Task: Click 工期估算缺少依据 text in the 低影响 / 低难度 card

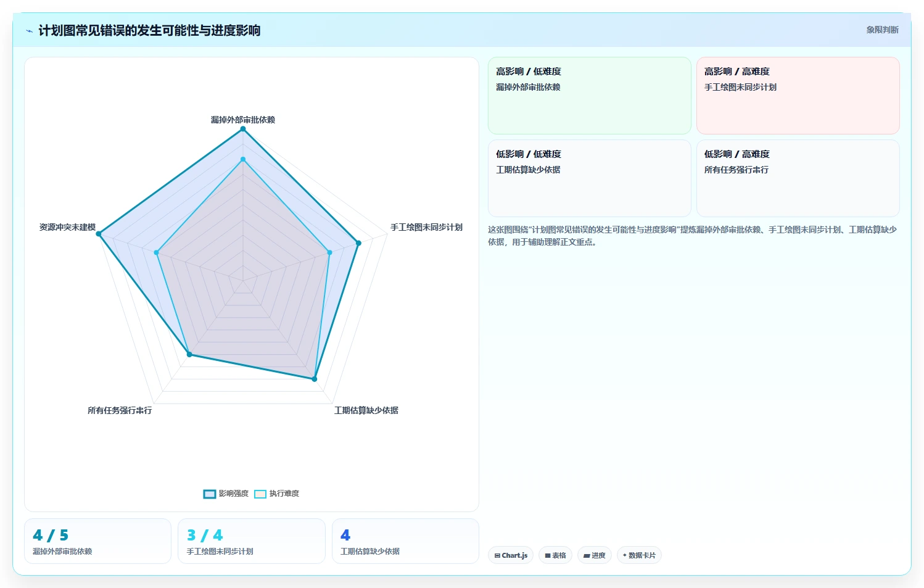Action: tap(528, 170)
